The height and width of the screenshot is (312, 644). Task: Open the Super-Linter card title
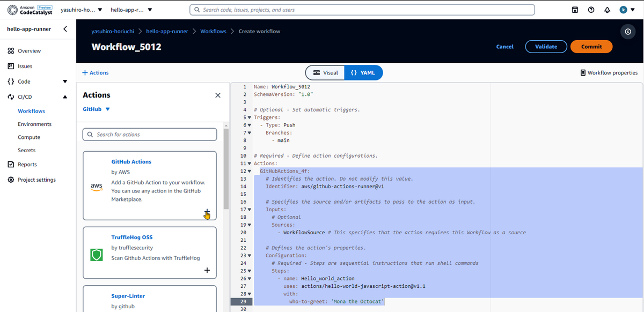coord(128,296)
